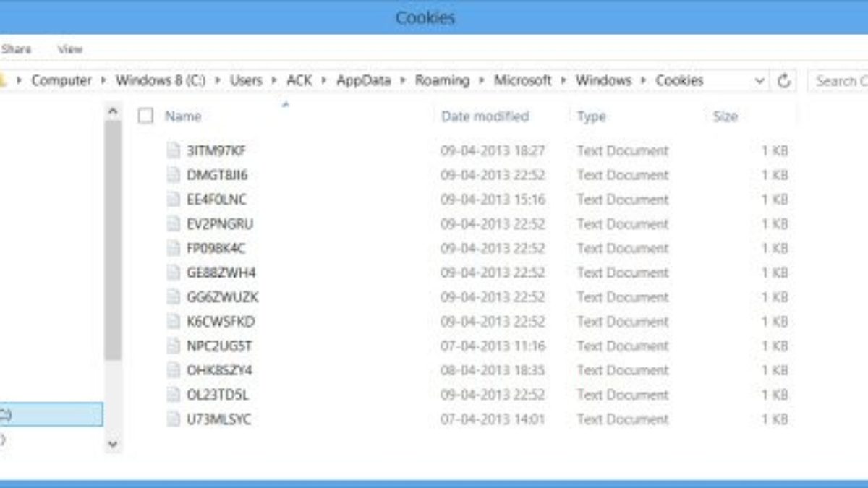Select the EV2PNGRU file icon

coord(173,224)
